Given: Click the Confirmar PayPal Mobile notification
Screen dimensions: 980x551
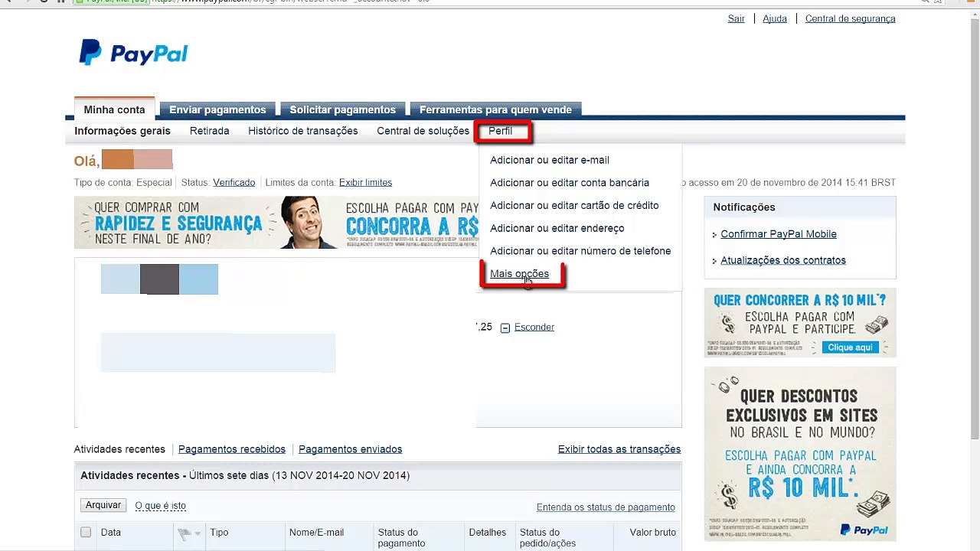Looking at the screenshot, I should click(779, 234).
